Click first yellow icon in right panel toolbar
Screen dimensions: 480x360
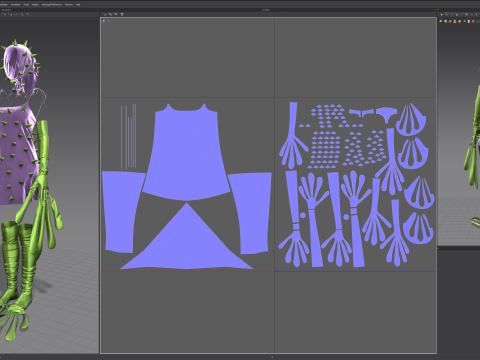(441, 21)
